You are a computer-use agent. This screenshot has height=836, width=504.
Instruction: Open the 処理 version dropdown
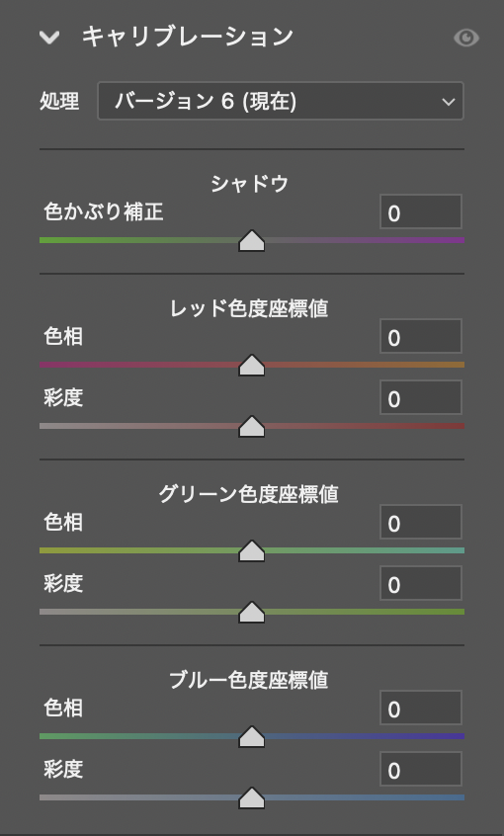281,101
